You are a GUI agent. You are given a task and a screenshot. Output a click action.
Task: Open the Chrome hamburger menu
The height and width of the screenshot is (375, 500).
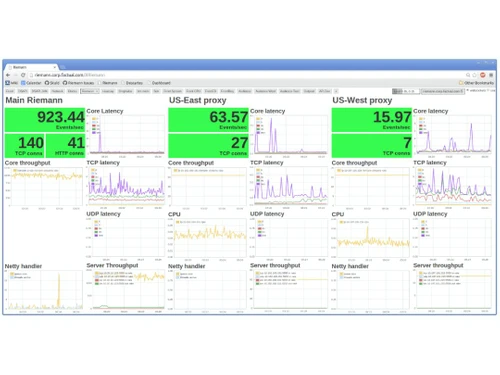[491, 75]
